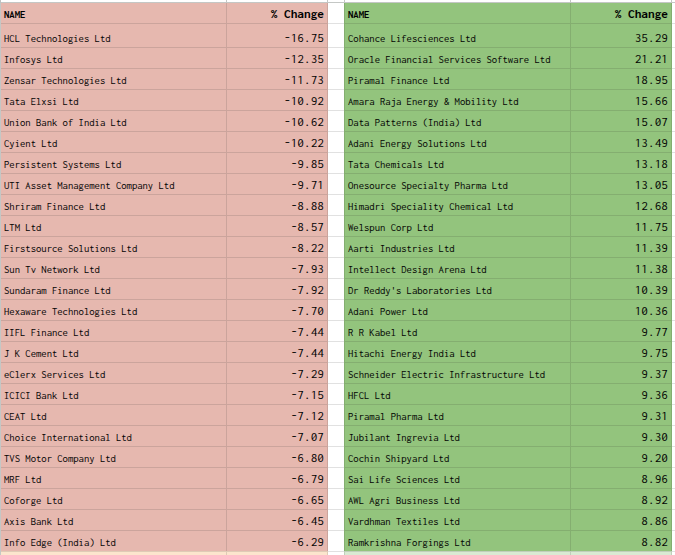Select IIFL Finance Ltd cell

(113, 332)
